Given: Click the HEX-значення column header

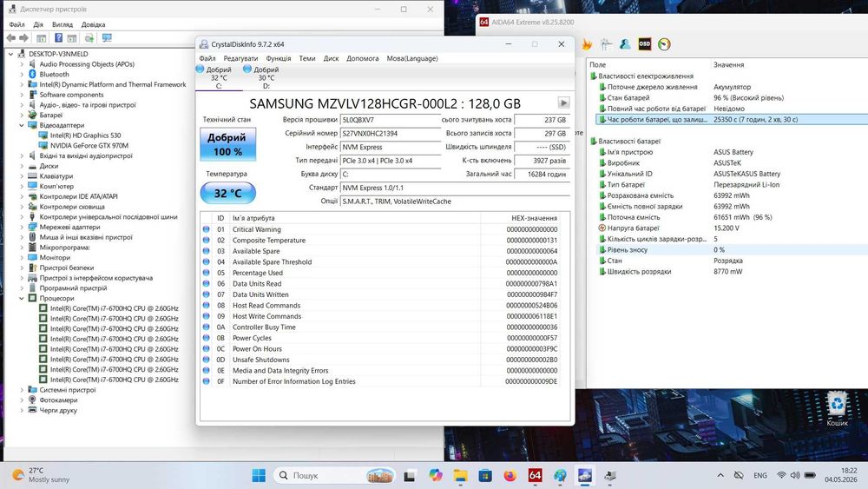Looking at the screenshot, I should tap(534, 218).
